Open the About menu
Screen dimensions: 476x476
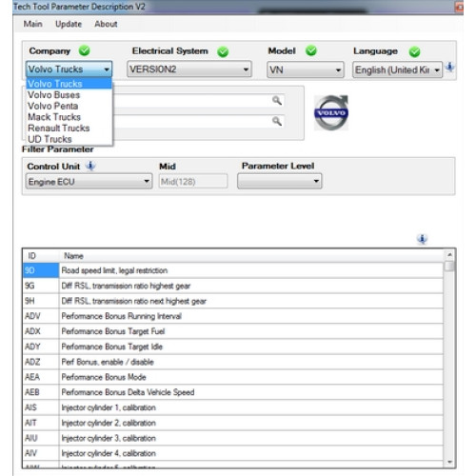pos(106,24)
